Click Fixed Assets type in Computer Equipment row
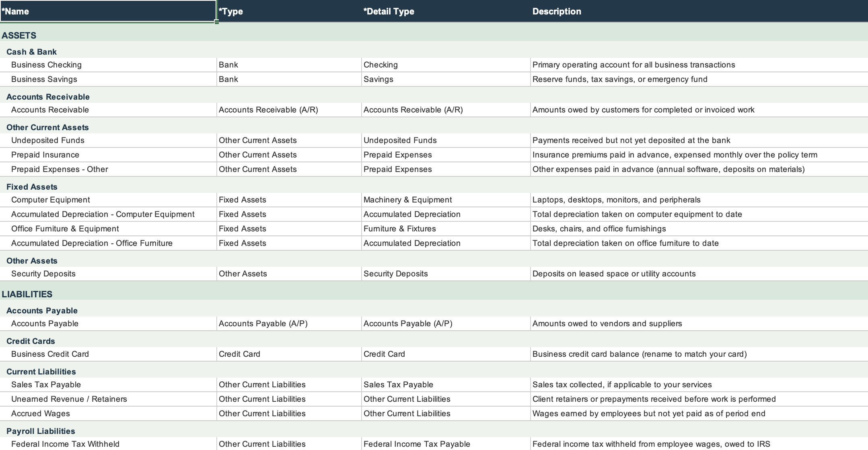Image resolution: width=868 pixels, height=450 pixels. tap(289, 200)
